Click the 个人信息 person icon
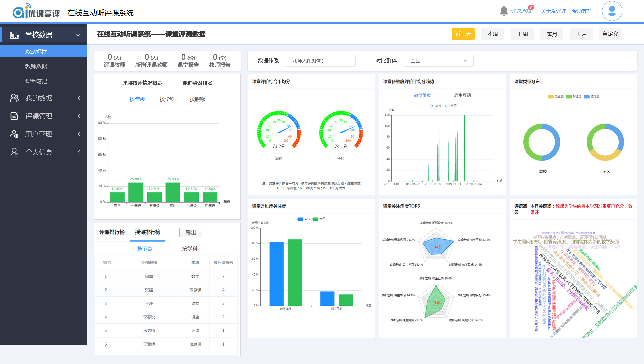 (14, 152)
